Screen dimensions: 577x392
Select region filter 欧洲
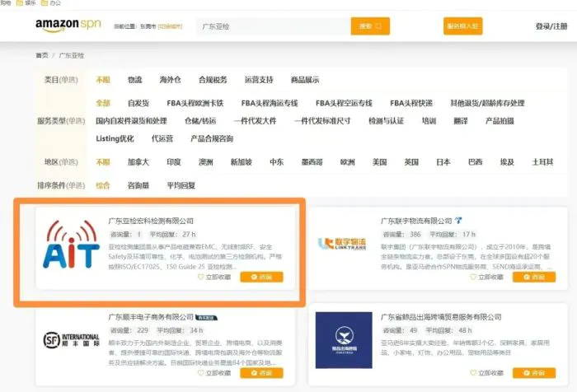pyautogui.click(x=347, y=161)
